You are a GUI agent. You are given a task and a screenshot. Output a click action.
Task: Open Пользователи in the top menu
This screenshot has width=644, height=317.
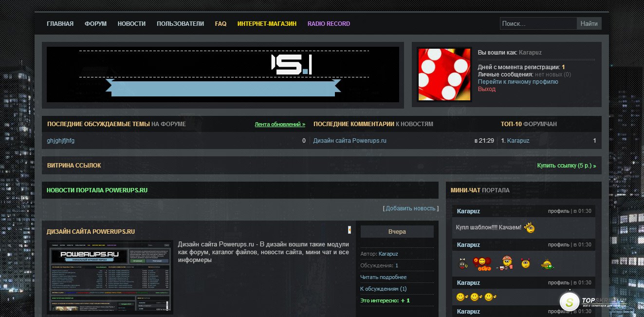coord(180,23)
